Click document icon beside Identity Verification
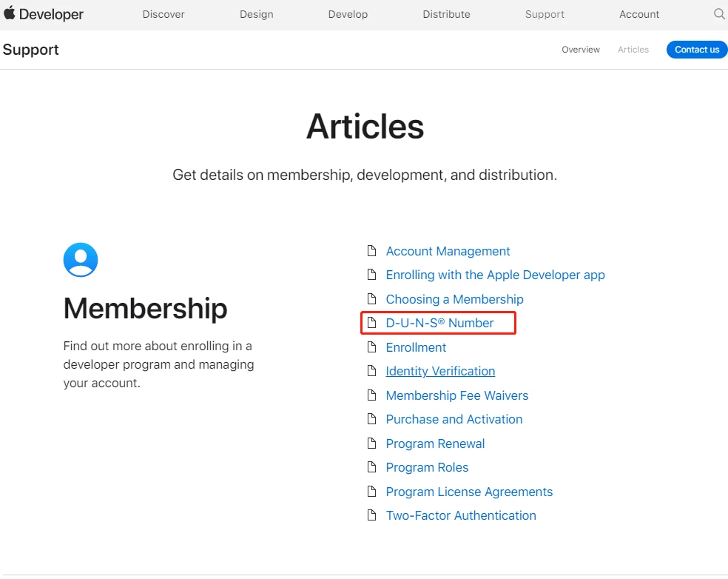Screen dimensions: 728x579 (x=372, y=371)
